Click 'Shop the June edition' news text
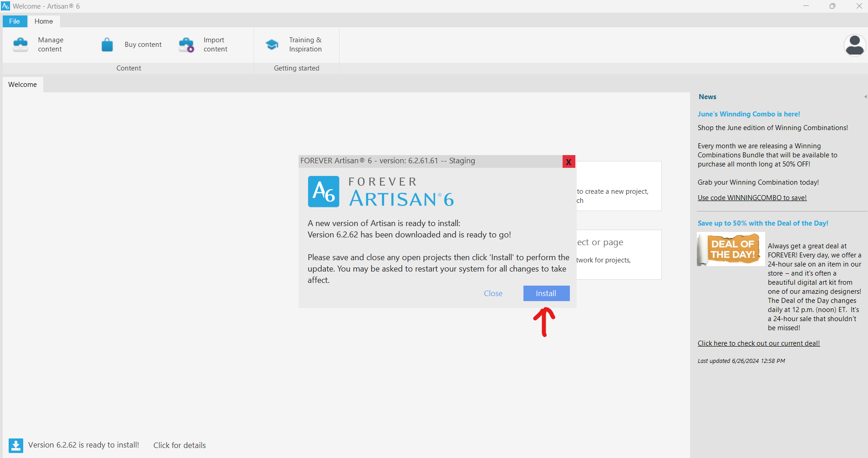Viewport: 868px width, 458px height. coord(773,128)
